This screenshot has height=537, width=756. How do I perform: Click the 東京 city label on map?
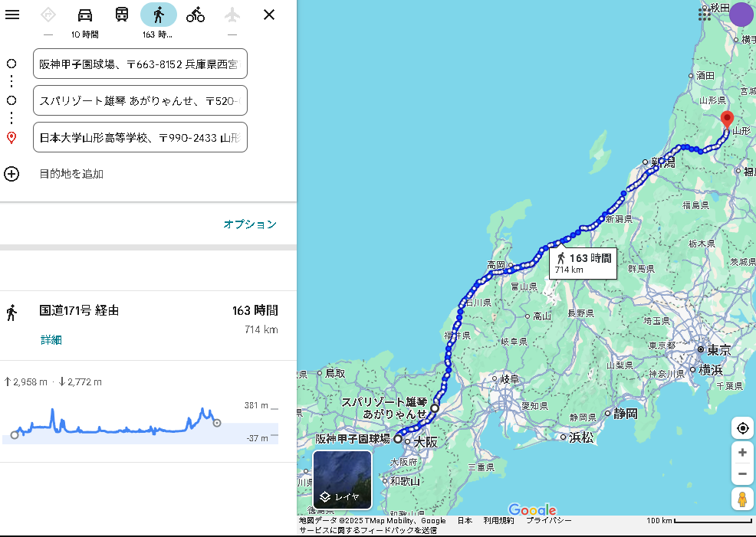(719, 350)
